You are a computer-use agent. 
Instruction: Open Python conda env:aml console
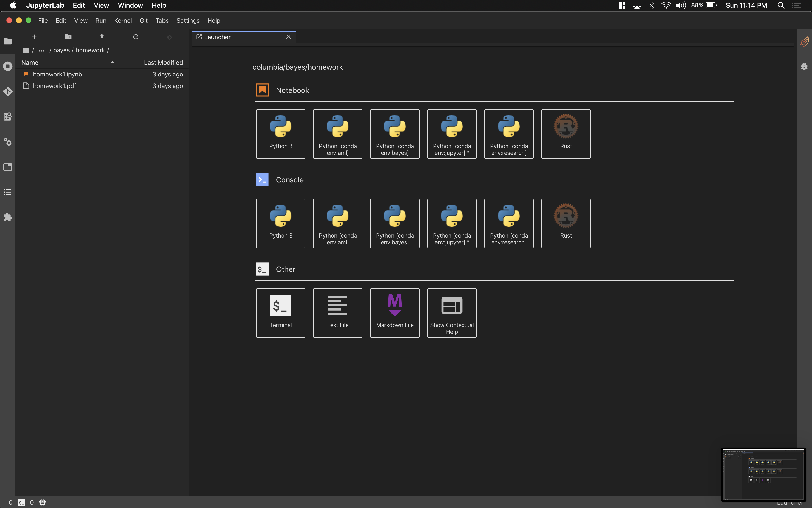click(x=338, y=224)
